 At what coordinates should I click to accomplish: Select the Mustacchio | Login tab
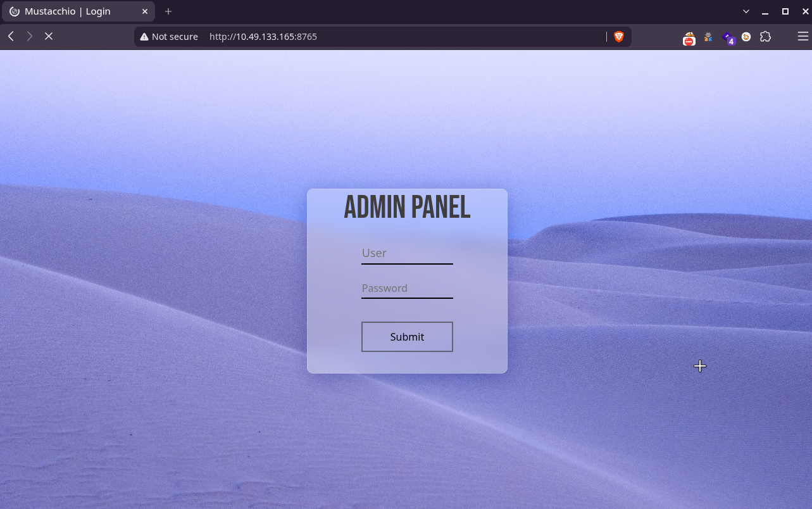click(78, 11)
